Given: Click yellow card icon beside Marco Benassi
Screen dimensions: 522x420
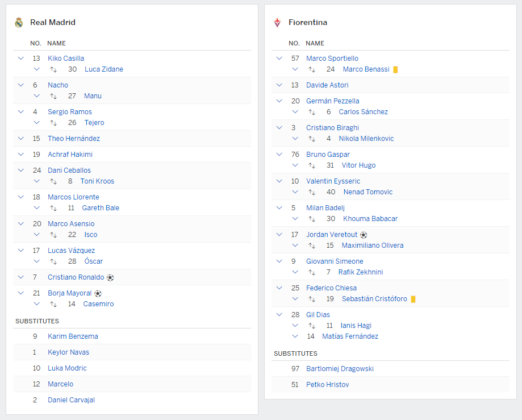Looking at the screenshot, I should click(x=395, y=69).
